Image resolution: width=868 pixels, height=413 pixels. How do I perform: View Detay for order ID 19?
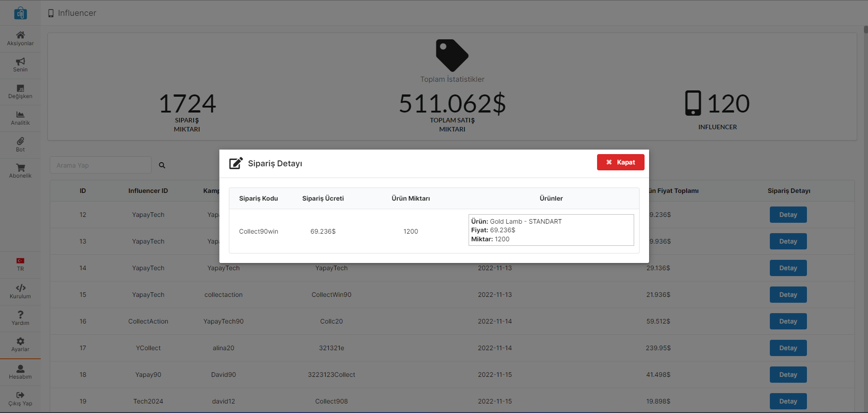tap(788, 401)
